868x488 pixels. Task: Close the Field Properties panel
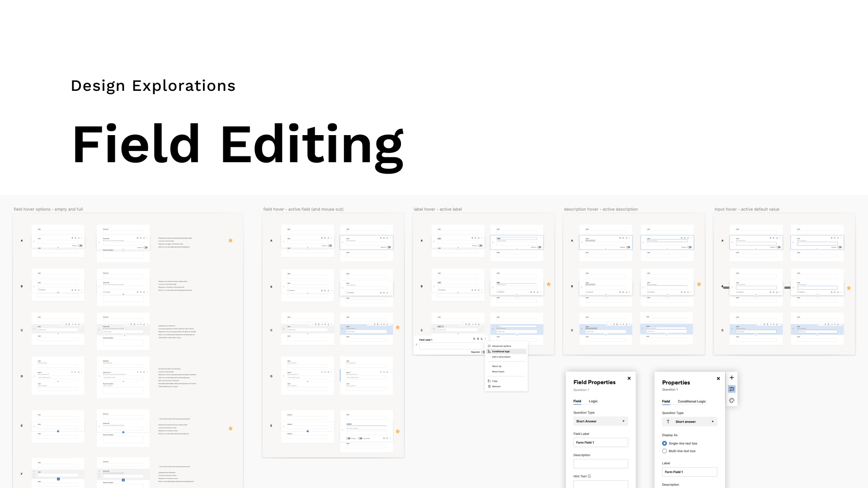point(629,378)
